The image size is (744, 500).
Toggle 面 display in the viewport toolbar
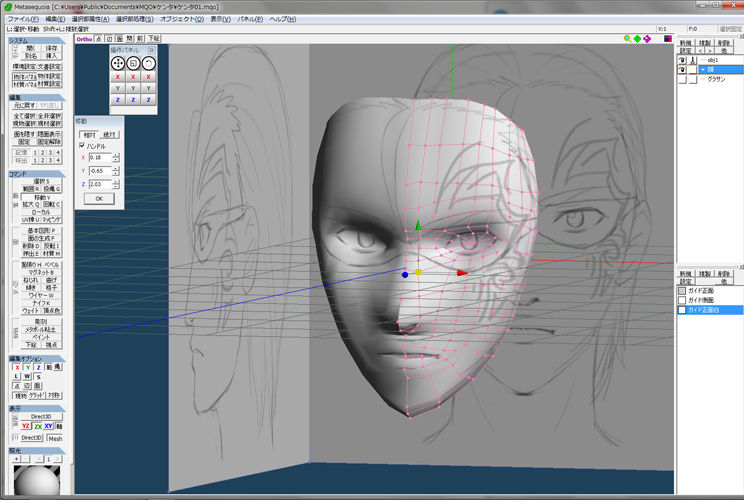120,39
